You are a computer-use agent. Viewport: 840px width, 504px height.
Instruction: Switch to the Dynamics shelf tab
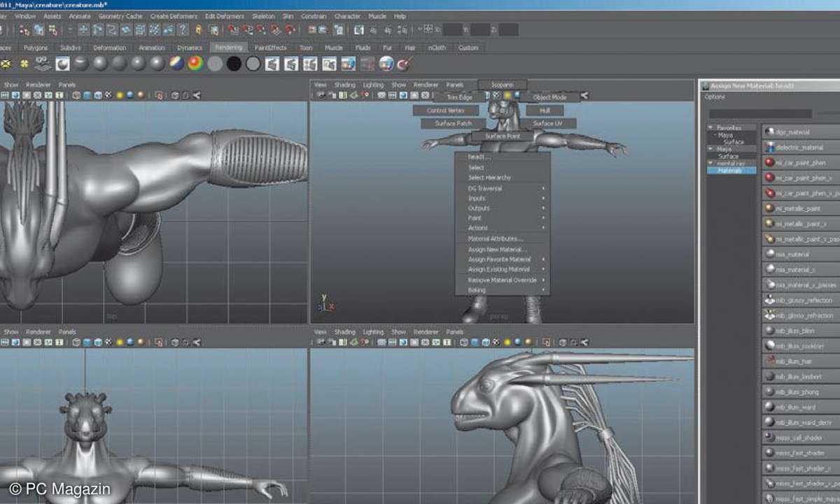pyautogui.click(x=189, y=48)
